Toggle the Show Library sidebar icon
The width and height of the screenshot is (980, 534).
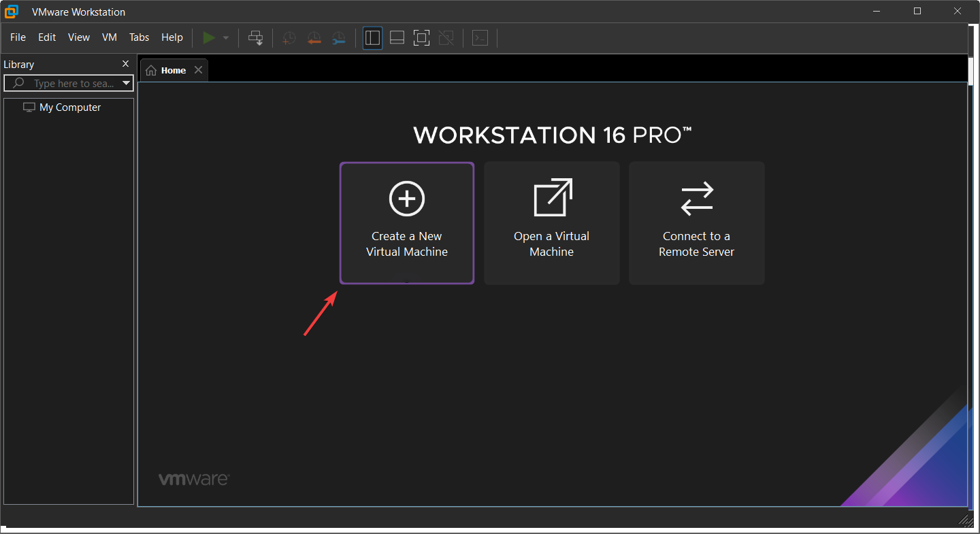(372, 38)
